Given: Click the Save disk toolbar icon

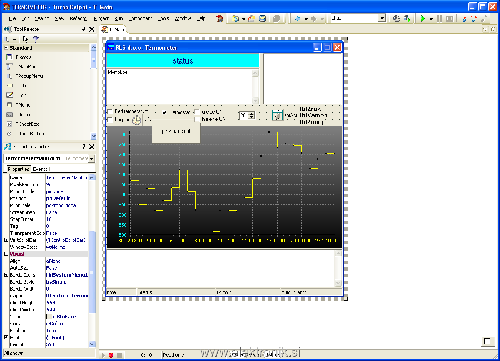Looking at the screenshot, I should click(263, 19).
